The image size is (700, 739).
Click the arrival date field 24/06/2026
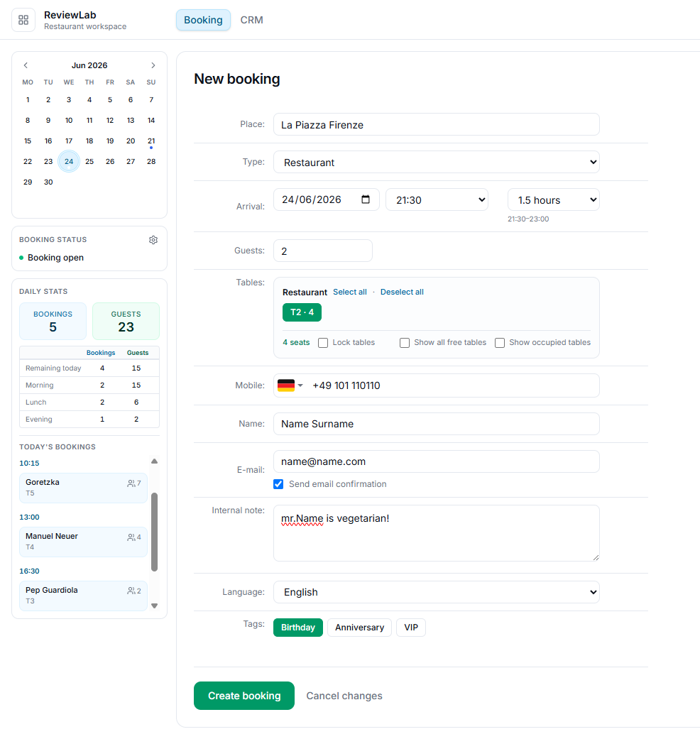coord(326,199)
